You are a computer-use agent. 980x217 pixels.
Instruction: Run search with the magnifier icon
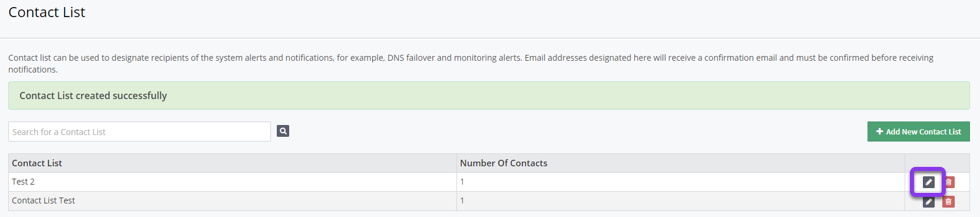283,131
